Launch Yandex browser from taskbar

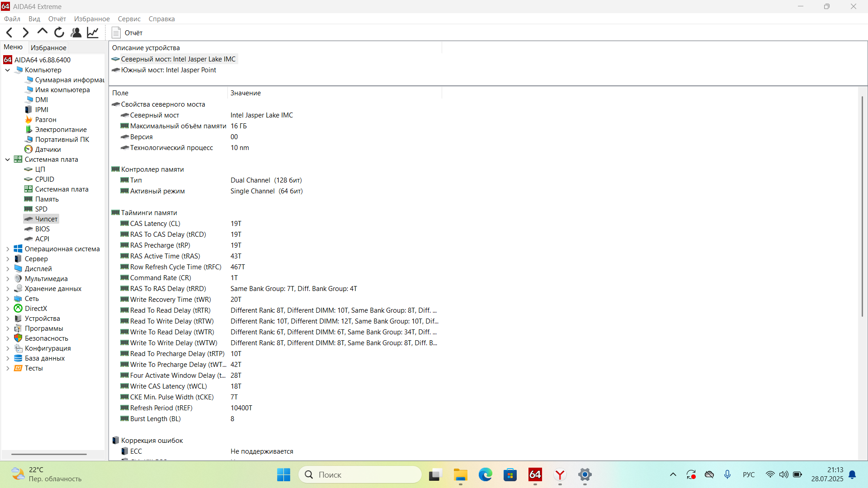click(560, 474)
